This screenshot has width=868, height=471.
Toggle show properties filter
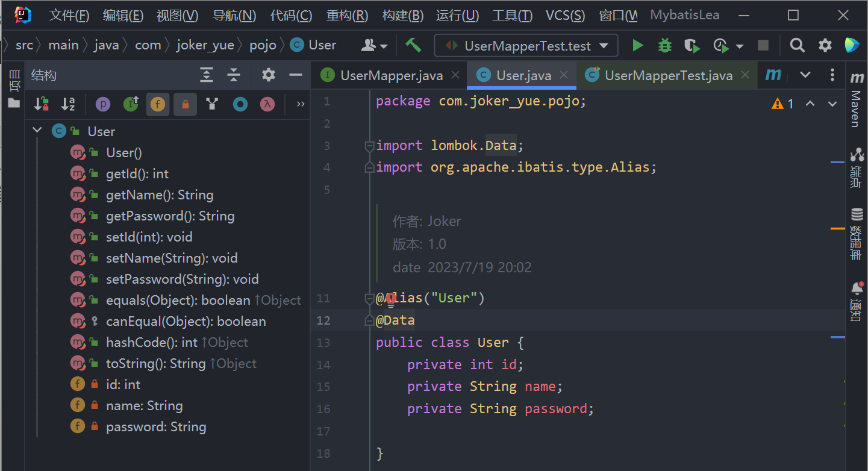pyautogui.click(x=103, y=104)
